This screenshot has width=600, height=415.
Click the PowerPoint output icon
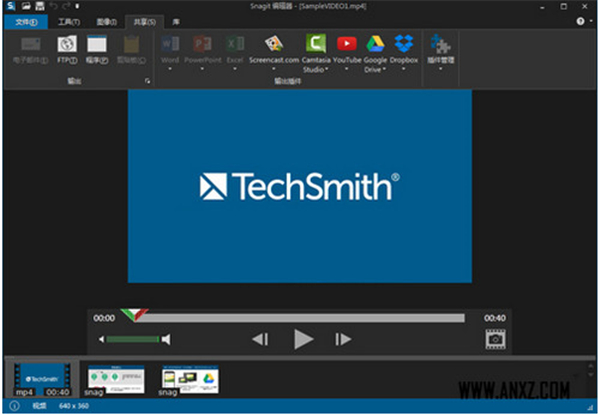pos(202,44)
